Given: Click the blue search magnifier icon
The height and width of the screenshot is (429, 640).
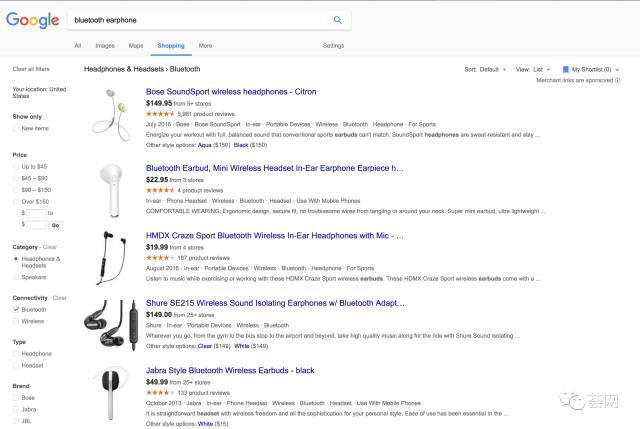Looking at the screenshot, I should pyautogui.click(x=338, y=20).
